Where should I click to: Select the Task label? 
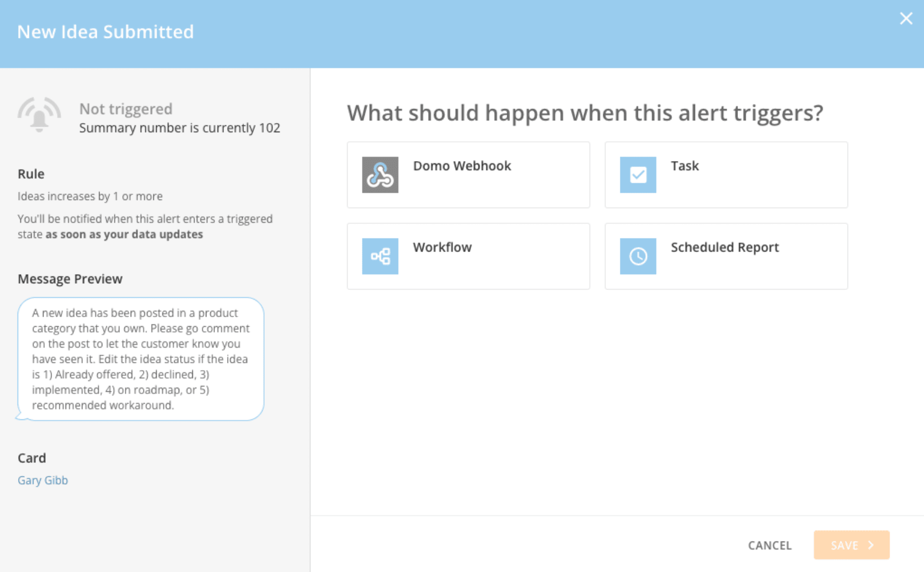click(x=685, y=166)
